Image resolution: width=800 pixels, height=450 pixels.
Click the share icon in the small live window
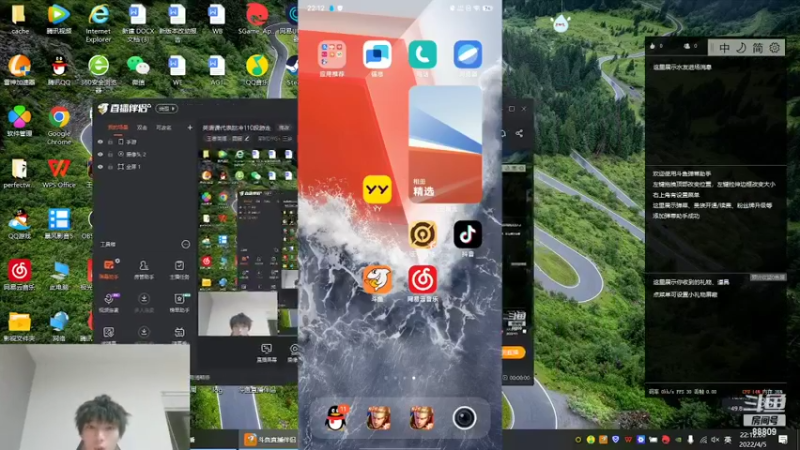(519, 133)
